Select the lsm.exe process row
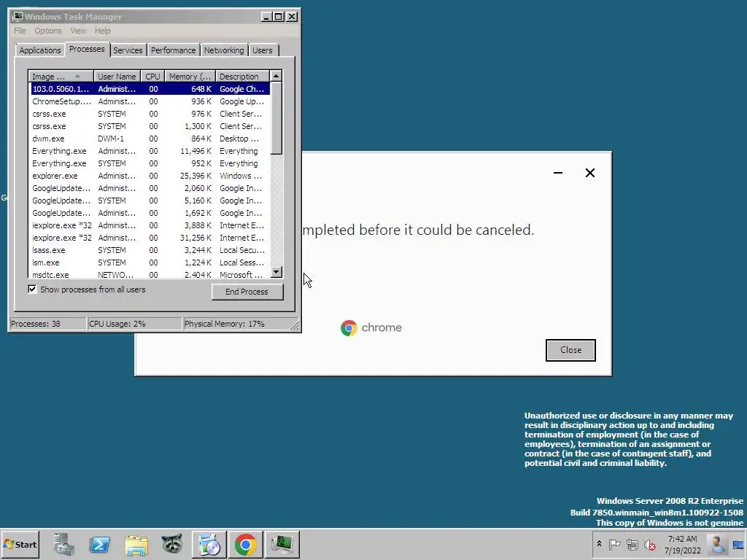This screenshot has width=747, height=560. (x=150, y=262)
